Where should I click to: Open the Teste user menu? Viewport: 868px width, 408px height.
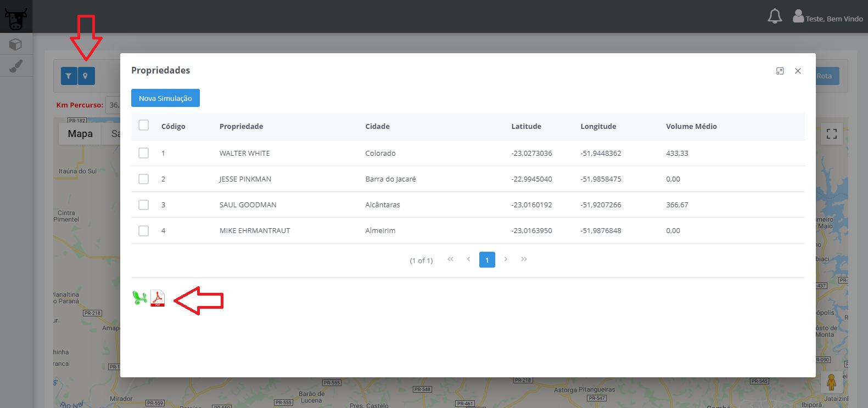coord(828,18)
